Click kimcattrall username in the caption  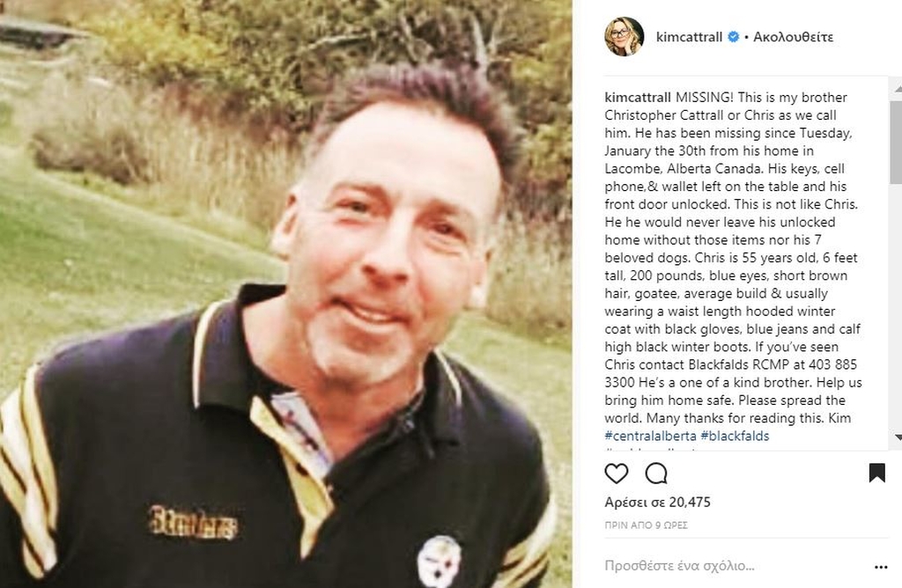[638, 97]
